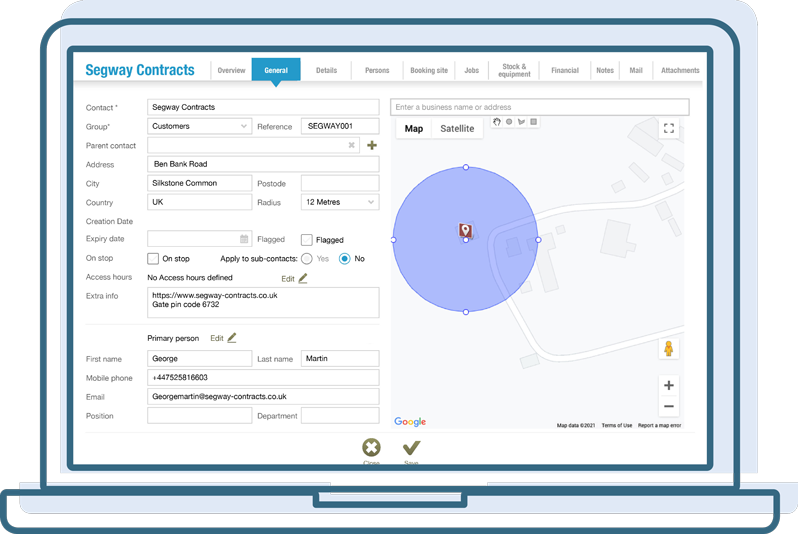Click the First name field George
Screen dimensions: 798x534
200,358
